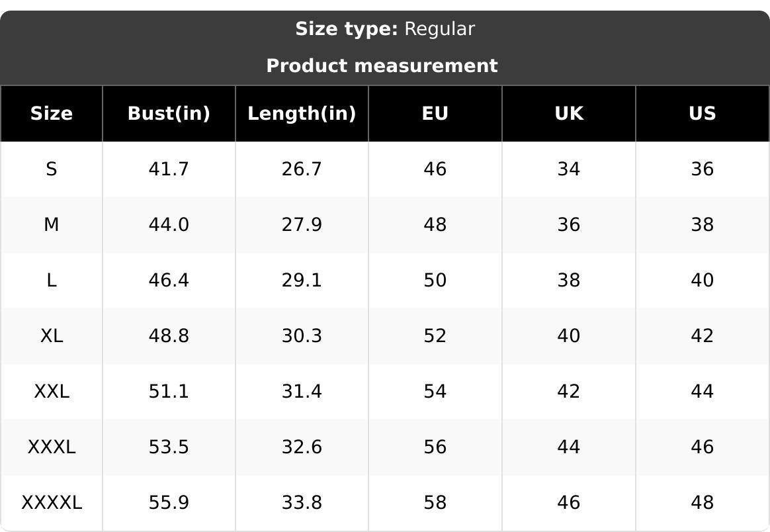Image resolution: width=770 pixels, height=532 pixels.
Task: Click US value 44 in XXL row
Action: (x=703, y=391)
